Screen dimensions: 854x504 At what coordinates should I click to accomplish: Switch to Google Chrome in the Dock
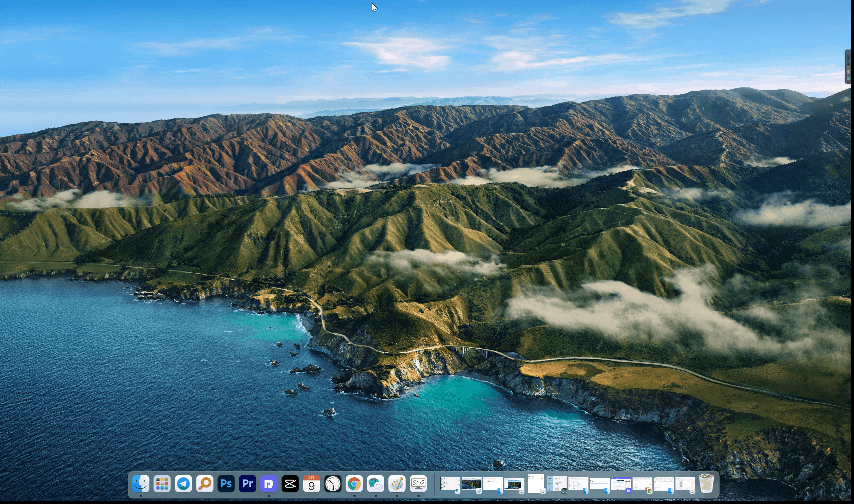point(354,484)
